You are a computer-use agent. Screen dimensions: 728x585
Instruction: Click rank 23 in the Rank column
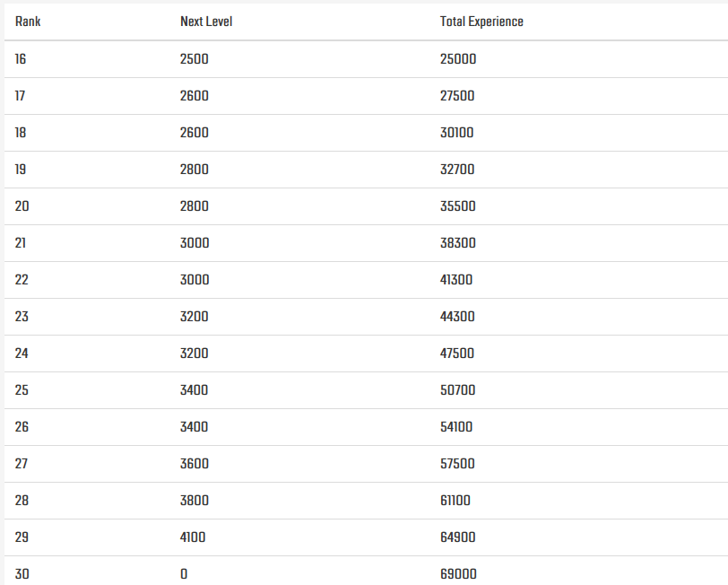tap(22, 317)
